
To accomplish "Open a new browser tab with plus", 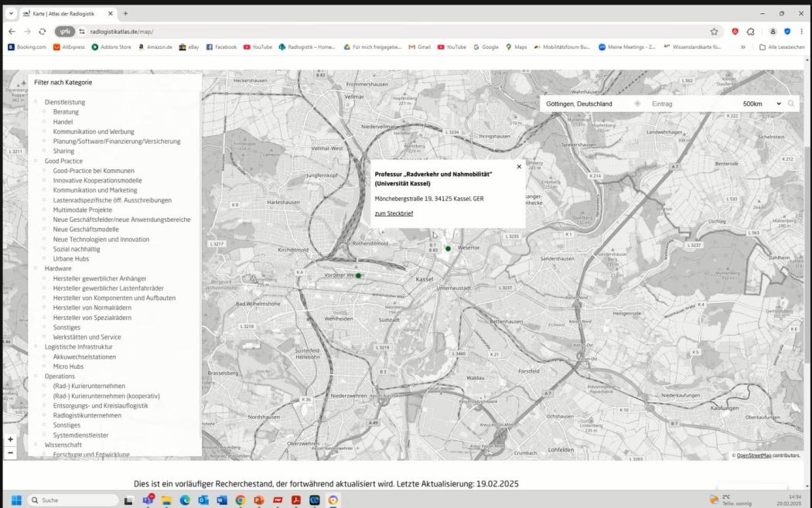I will tap(125, 13).
